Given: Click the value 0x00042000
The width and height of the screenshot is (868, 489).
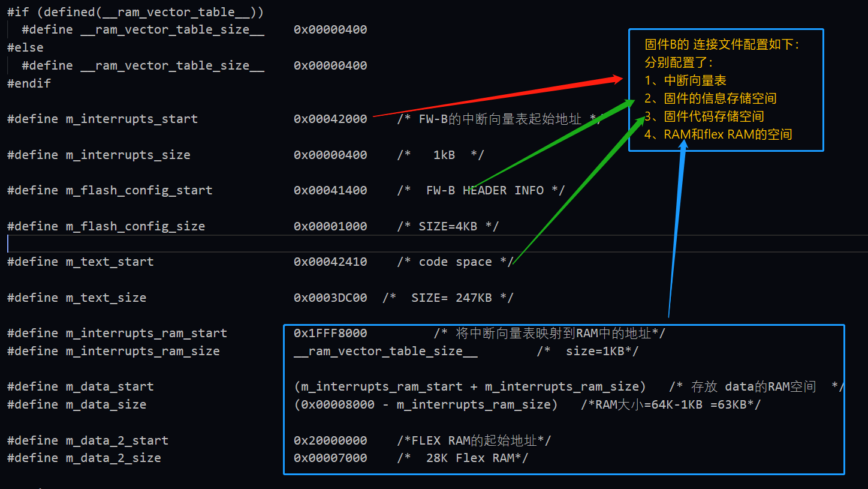Looking at the screenshot, I should click(330, 119).
